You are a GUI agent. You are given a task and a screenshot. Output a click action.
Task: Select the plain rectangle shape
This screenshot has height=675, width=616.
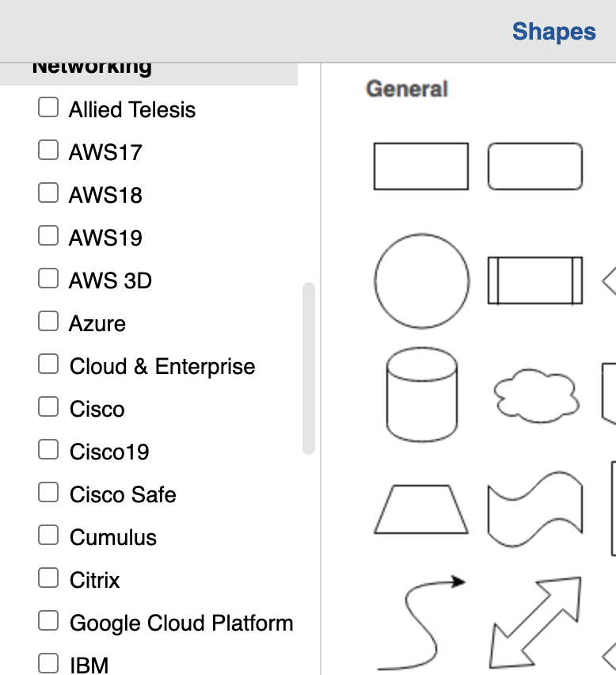(421, 166)
